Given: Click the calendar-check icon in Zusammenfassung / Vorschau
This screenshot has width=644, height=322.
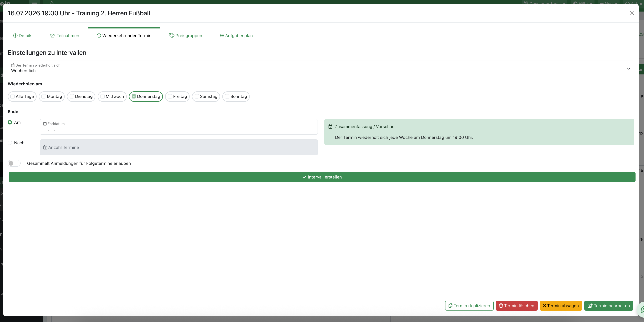Looking at the screenshot, I should 330,127.
